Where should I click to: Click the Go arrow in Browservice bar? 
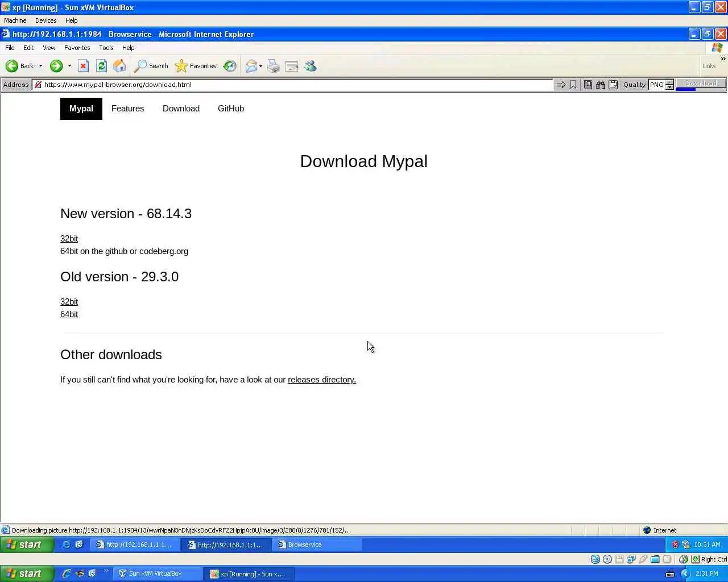[561, 85]
